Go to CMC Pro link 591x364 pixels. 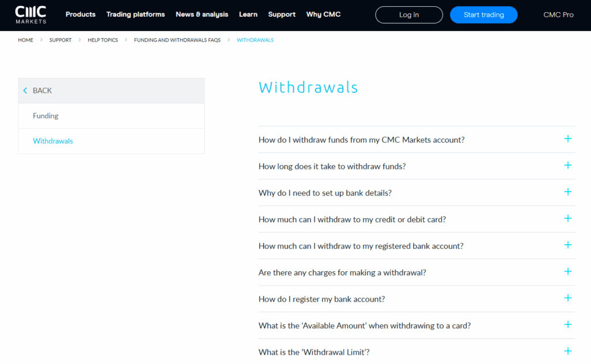[x=558, y=15]
